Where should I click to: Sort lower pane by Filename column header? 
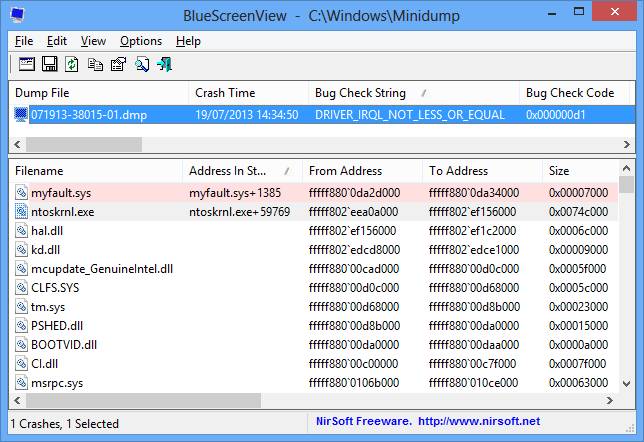tap(40, 171)
